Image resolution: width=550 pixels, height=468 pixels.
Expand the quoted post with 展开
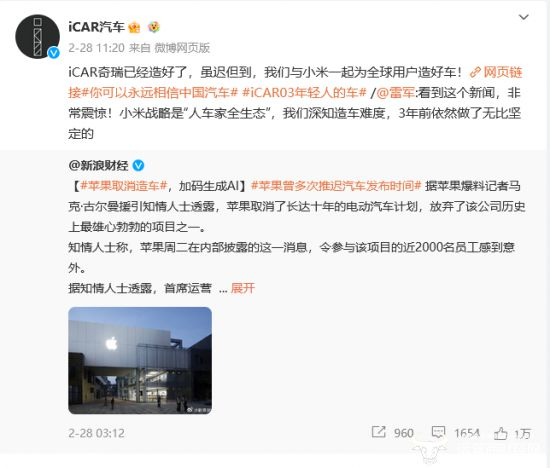click(243, 288)
